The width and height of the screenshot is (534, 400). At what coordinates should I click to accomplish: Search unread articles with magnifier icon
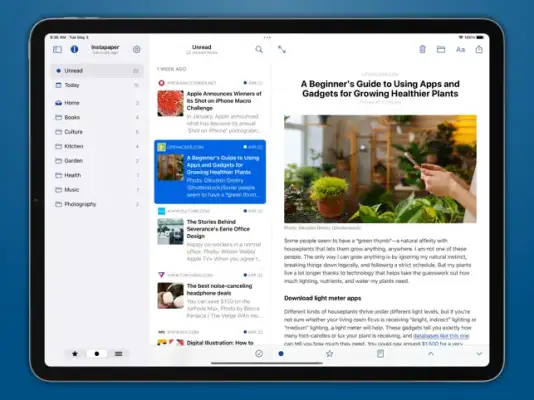259,49
